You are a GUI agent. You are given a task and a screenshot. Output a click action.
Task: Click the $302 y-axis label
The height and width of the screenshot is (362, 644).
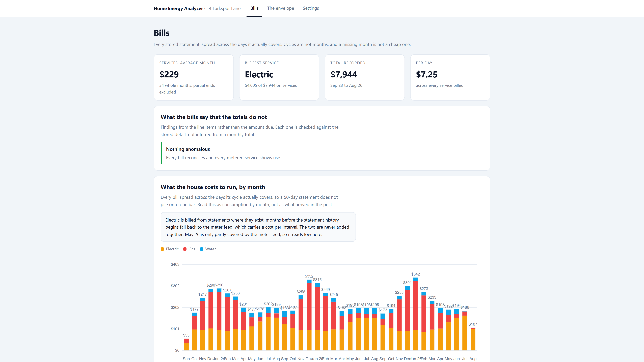point(175,286)
